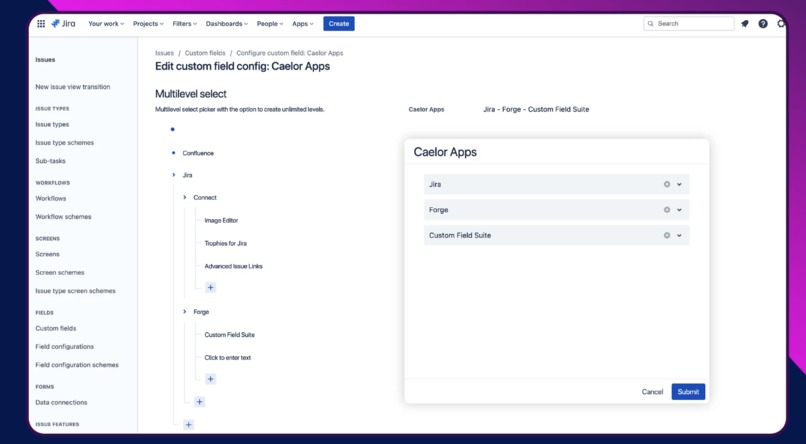Screen dimensions: 806x444
Task: Click the Forge tree node label
Action: 201,312
